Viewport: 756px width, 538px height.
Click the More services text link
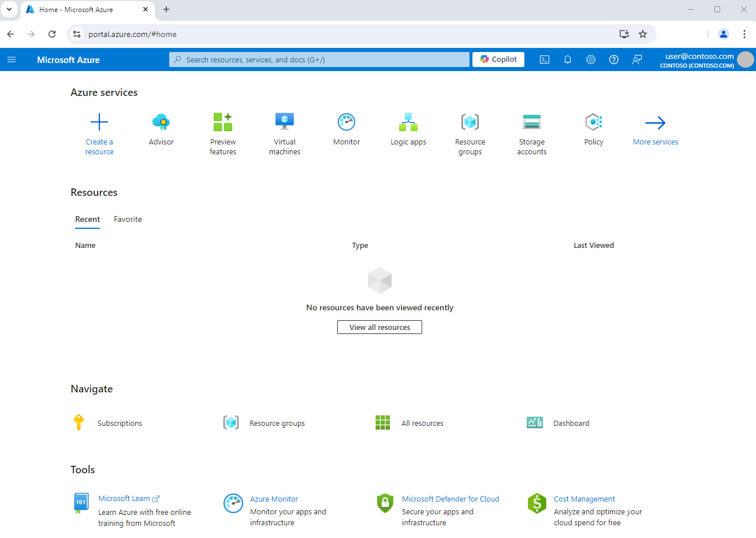pos(656,142)
